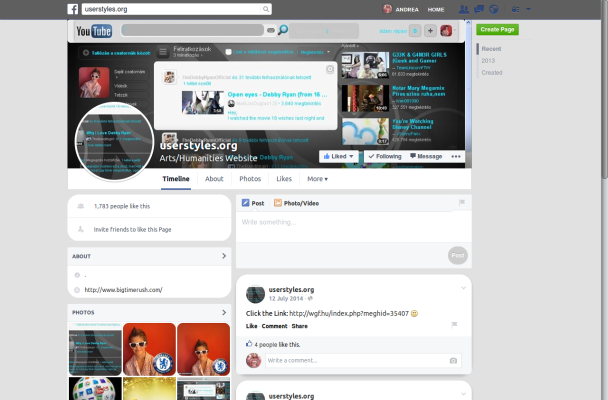The image size is (608, 400).
Task: Open userstyles.org name on second post
Action: 291,396
